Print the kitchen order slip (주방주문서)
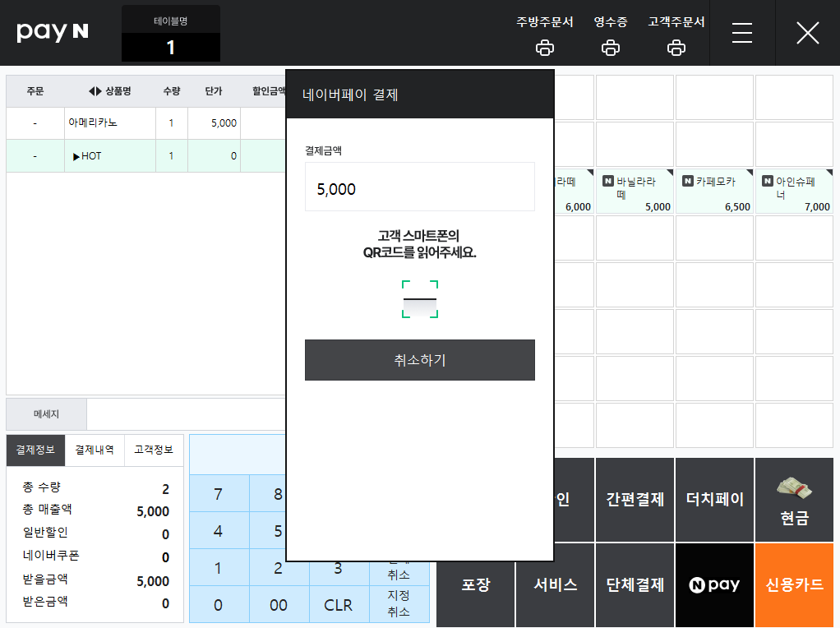The height and width of the screenshot is (628, 840). tap(544, 48)
